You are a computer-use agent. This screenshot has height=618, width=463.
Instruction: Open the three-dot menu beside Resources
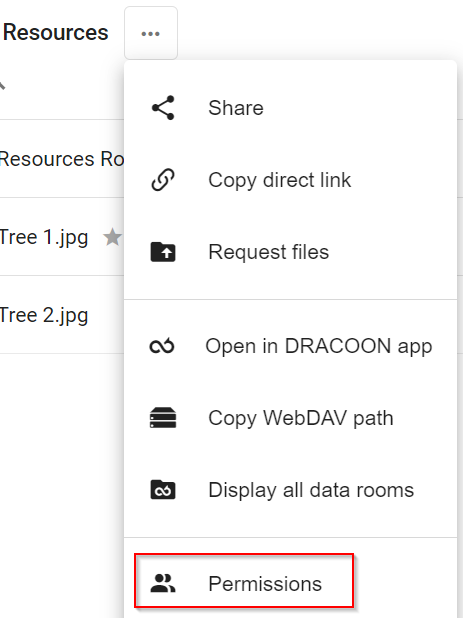coord(151,33)
